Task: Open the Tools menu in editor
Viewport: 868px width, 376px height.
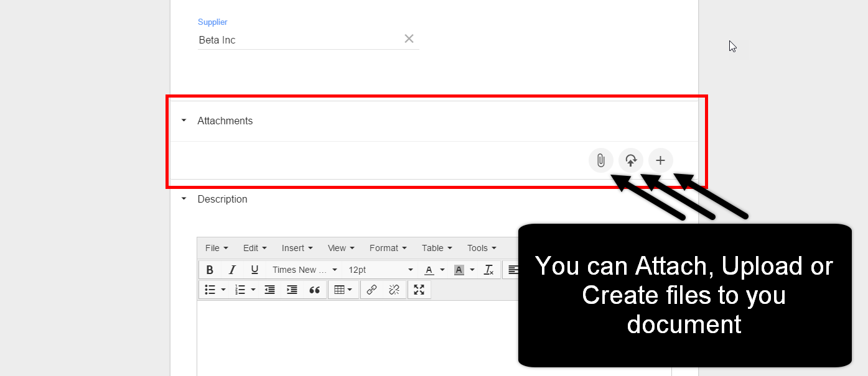Action: [x=482, y=248]
